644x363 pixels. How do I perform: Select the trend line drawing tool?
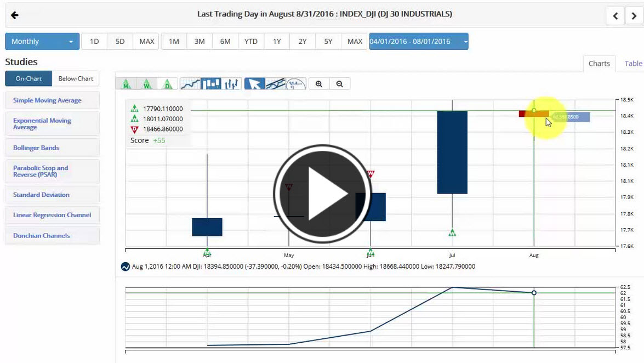pos(275,84)
